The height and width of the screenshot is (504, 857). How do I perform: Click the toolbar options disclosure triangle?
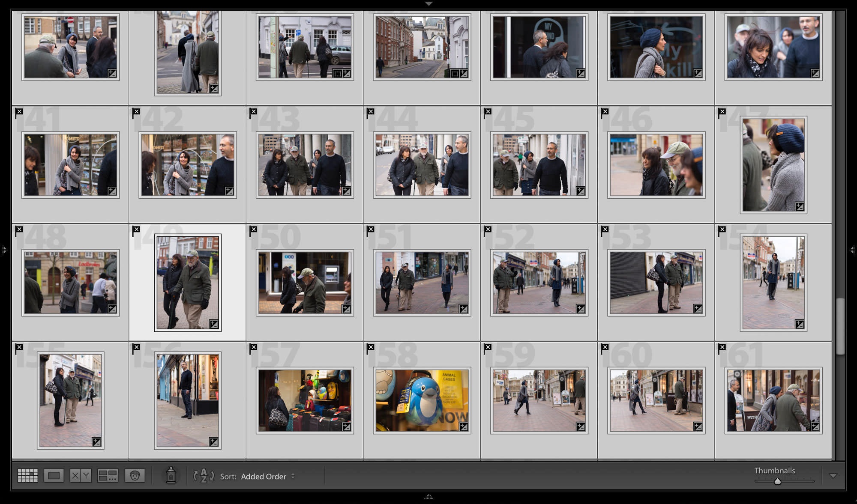833,475
